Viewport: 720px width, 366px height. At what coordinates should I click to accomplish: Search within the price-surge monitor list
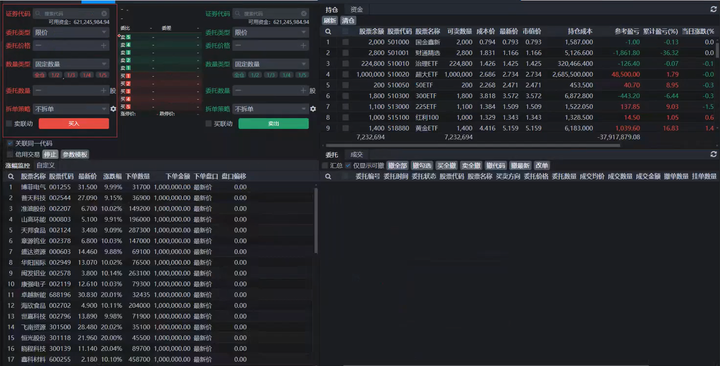point(11,176)
